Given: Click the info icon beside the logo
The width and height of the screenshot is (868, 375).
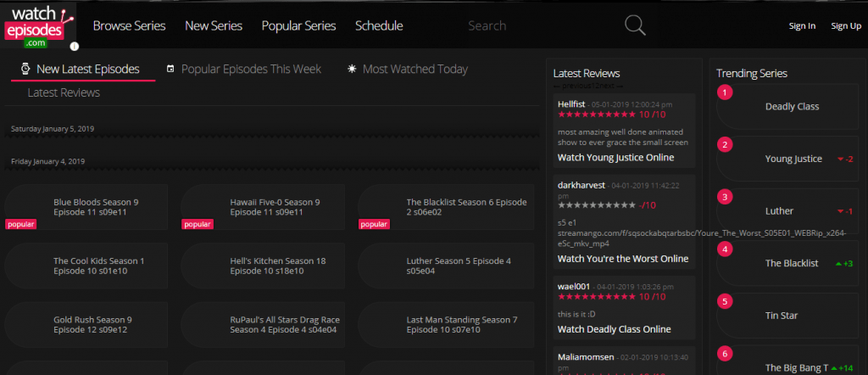Looking at the screenshot, I should pos(75,47).
